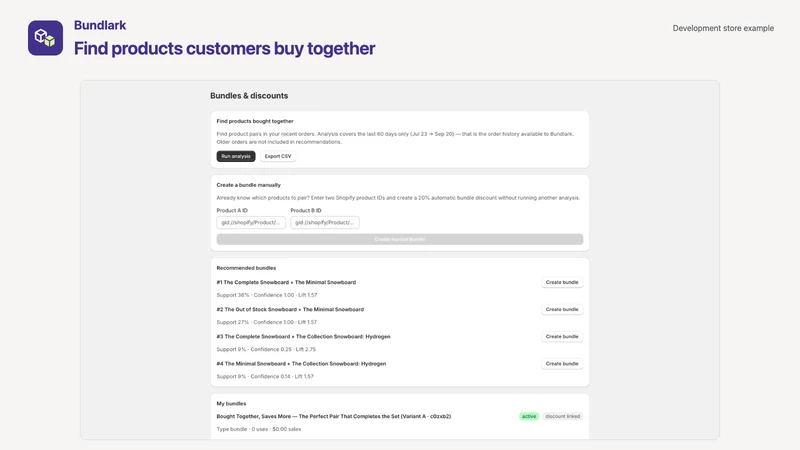
Task: Click 'Already know which products to pair?' description
Action: (x=398, y=198)
